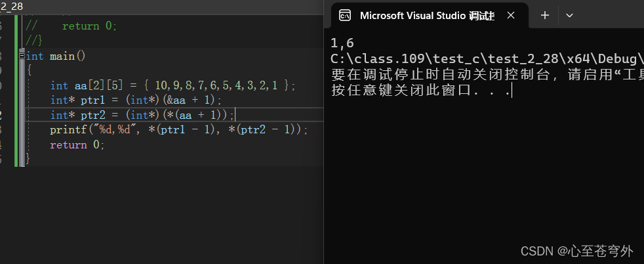Open the terminal profile dropdown chevron
The width and height of the screenshot is (644, 264).
pyautogui.click(x=569, y=15)
